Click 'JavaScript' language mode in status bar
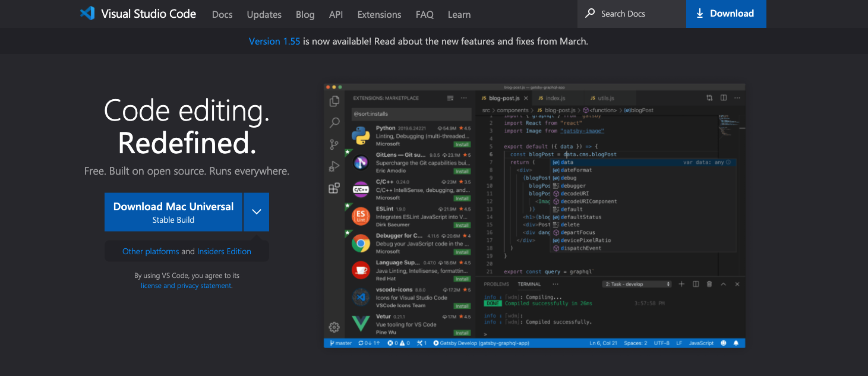The width and height of the screenshot is (868, 376). pos(701,343)
